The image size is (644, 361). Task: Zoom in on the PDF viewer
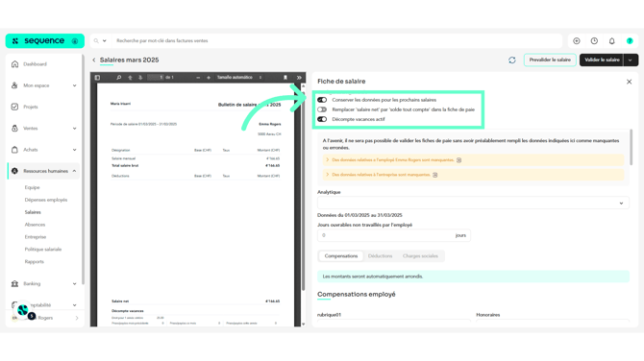209,78
